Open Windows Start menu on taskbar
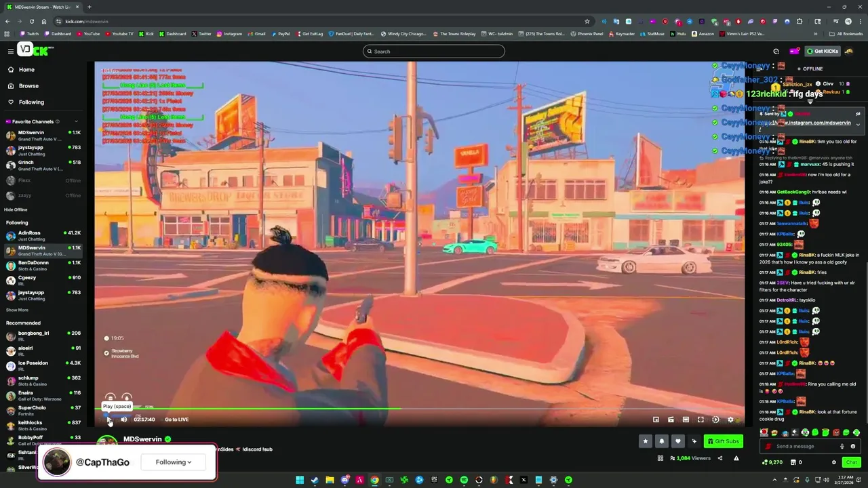Screen dimensions: 868x488 300,480
